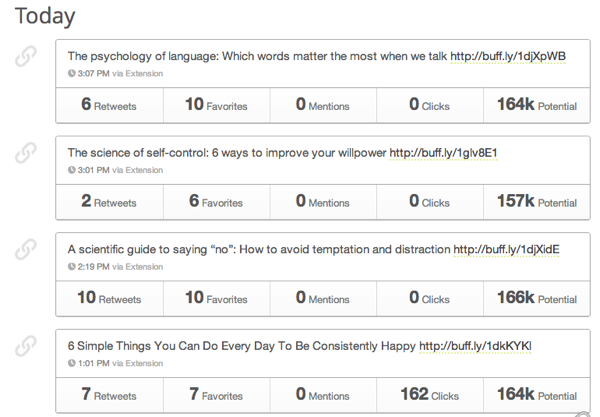The width and height of the screenshot is (600, 417).
Task: Click clock icon next to 3:07 PM timestamp
Action: pos(71,73)
